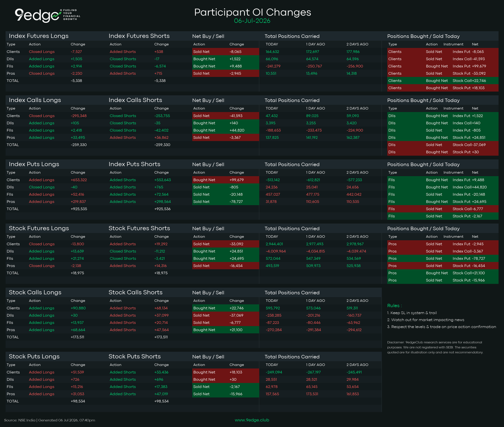Click the 14,318 two-days-ago value
Image resolution: width=504 pixels, height=427 pixels.
[352, 74]
